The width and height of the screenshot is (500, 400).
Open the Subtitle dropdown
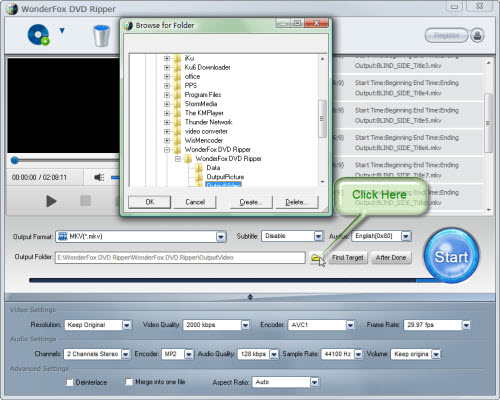(x=318, y=236)
